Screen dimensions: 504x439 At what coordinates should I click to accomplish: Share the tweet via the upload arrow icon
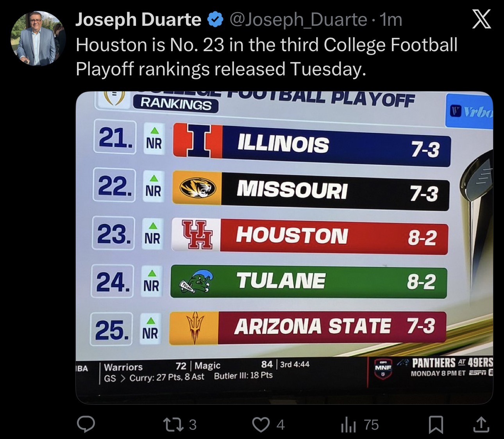pyautogui.click(x=481, y=425)
